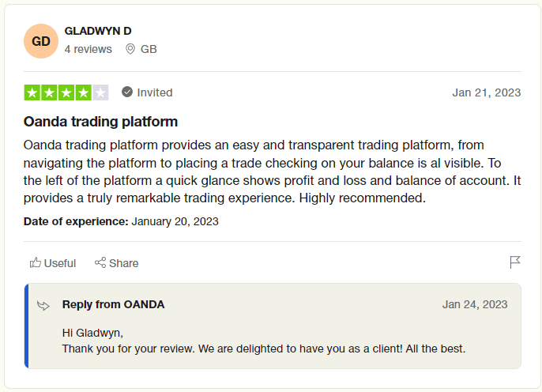Click the third green rating star

click(x=66, y=92)
